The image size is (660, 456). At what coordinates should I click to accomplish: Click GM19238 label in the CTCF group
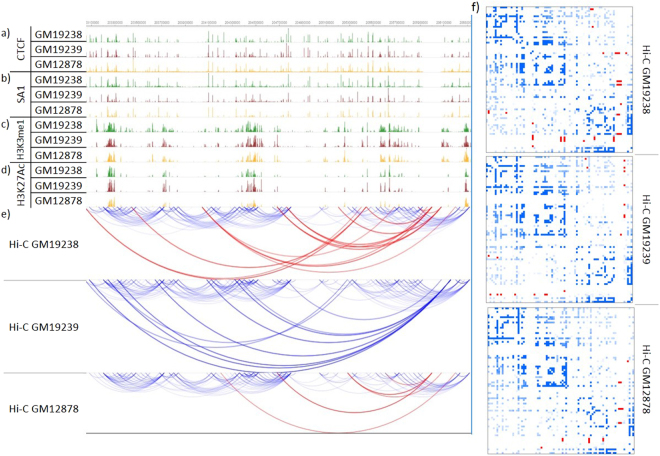pyautogui.click(x=59, y=35)
